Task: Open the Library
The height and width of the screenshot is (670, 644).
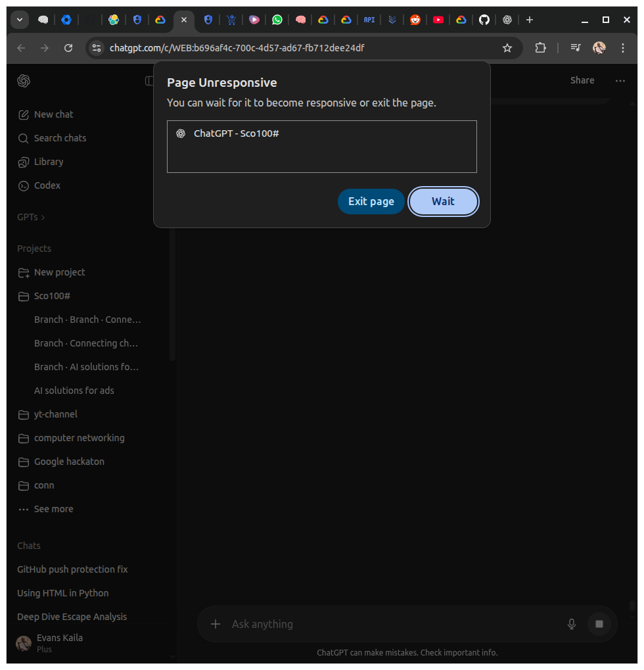Action: tap(41, 162)
